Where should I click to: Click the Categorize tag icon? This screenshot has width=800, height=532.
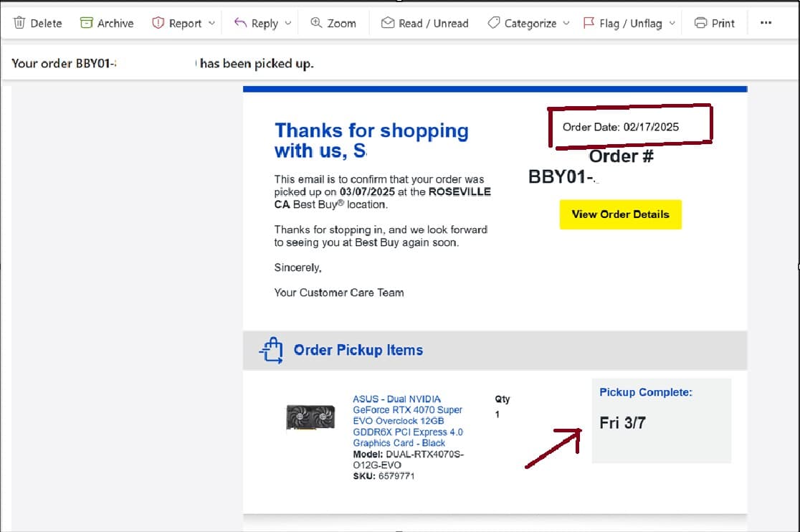493,23
